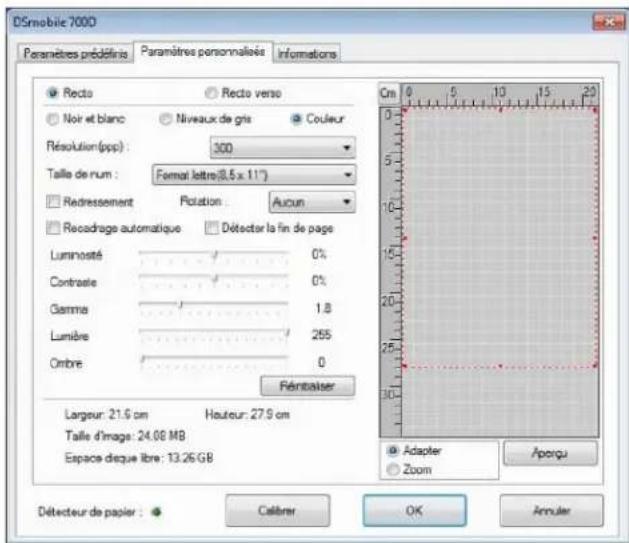Confirm with the OK button
Screen dimensions: 629x543
(414, 510)
